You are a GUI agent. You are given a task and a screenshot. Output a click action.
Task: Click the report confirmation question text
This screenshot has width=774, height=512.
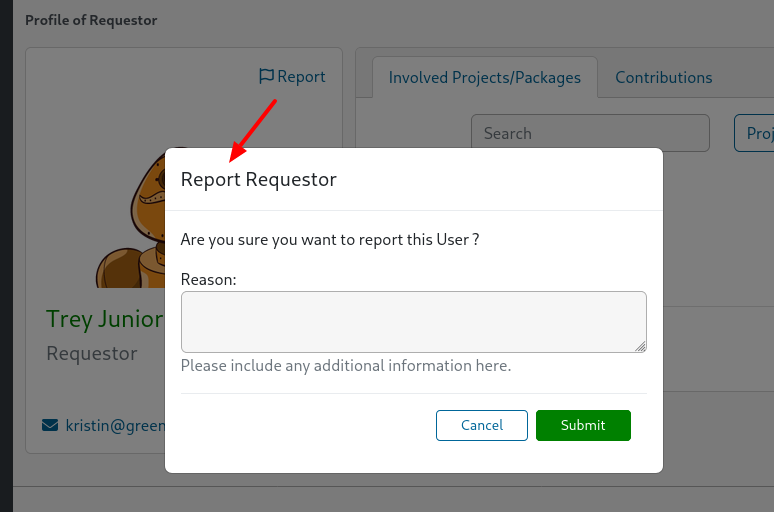click(x=329, y=240)
